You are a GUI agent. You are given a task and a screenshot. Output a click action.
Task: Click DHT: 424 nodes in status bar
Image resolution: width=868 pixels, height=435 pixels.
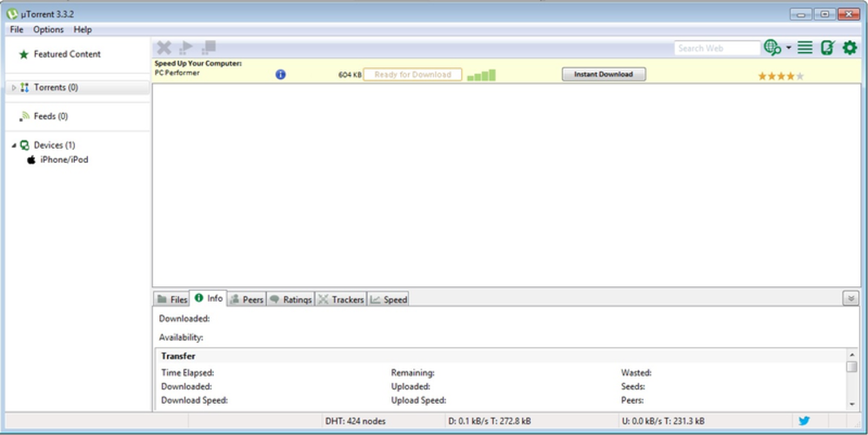pyautogui.click(x=356, y=421)
